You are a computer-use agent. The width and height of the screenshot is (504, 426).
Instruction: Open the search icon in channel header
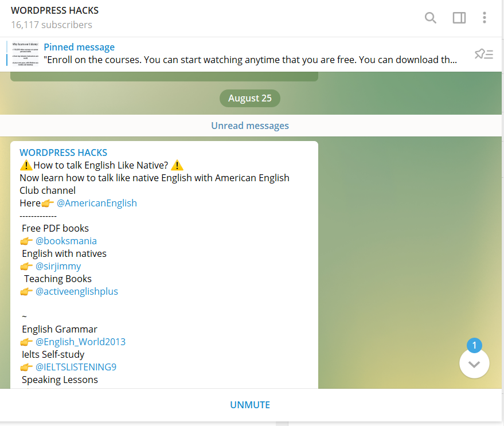(431, 18)
